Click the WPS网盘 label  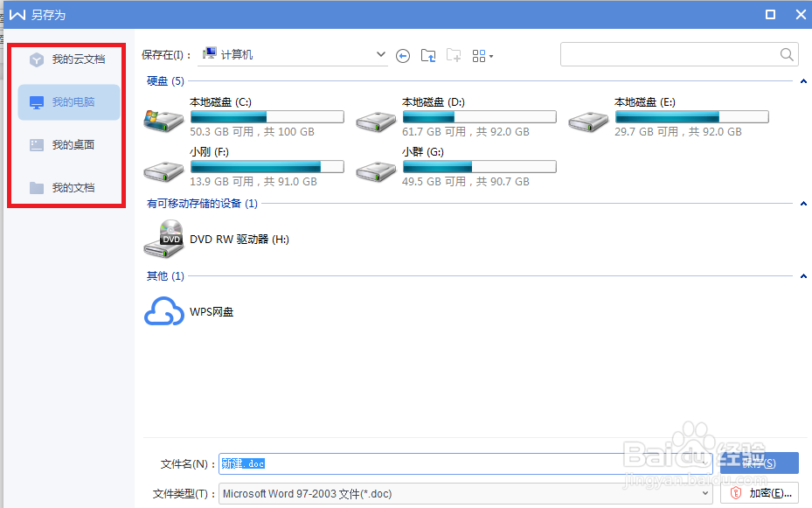[x=212, y=312]
